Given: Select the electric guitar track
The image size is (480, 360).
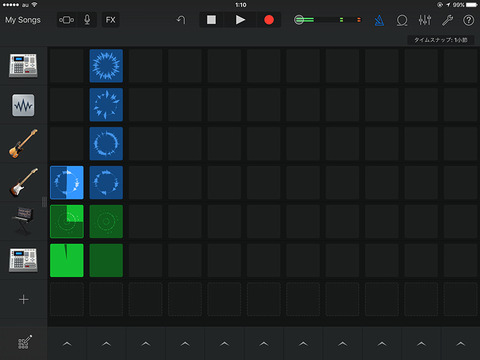Looking at the screenshot, I should click(23, 182).
